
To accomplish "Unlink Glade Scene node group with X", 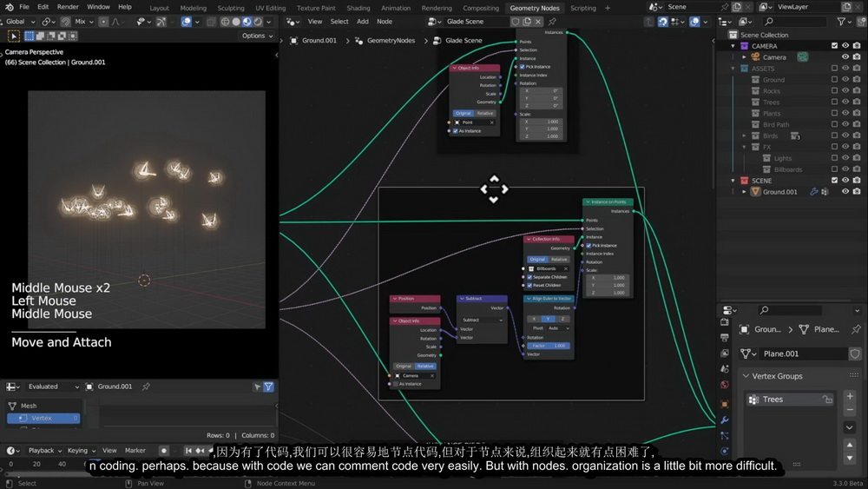I will pos(537,22).
